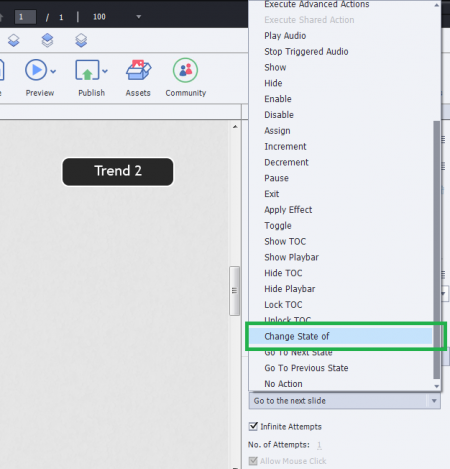Click the Preview play icon

36,70
